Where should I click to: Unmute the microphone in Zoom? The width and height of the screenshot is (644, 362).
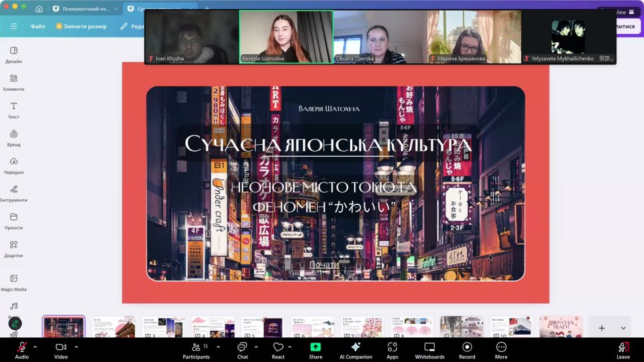(x=21, y=349)
